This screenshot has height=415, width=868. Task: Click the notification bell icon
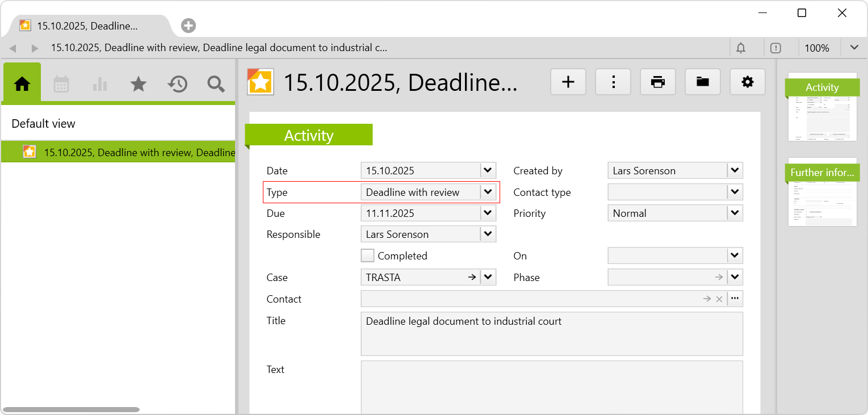point(740,48)
